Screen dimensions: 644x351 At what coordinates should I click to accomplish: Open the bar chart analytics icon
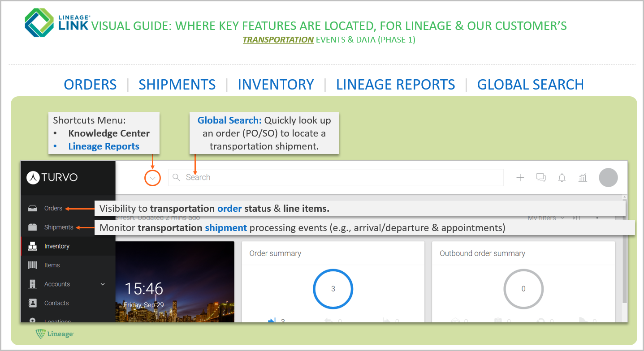point(583,178)
